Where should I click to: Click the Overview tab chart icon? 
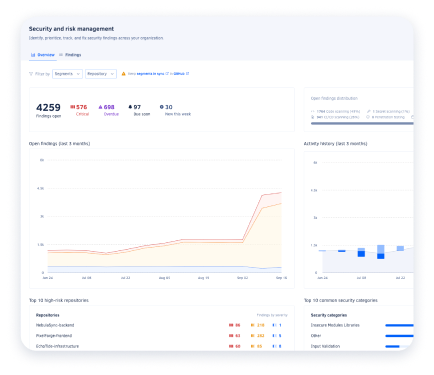(x=33, y=55)
